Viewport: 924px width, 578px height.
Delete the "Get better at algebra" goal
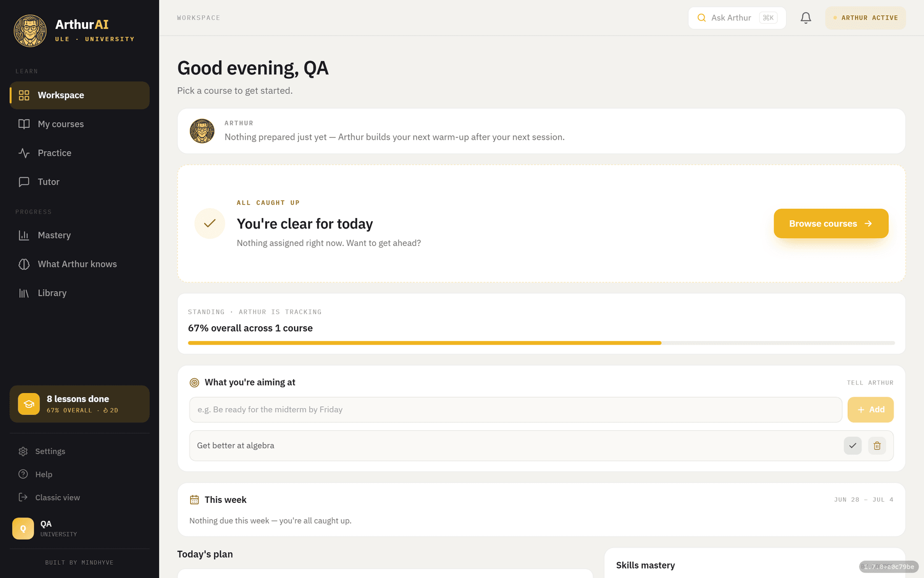877,446
